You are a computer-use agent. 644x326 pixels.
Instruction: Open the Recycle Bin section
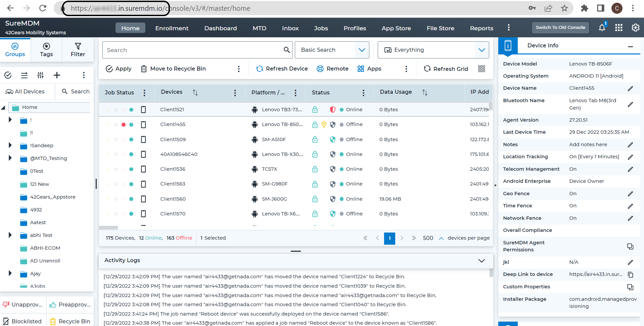pos(70,321)
